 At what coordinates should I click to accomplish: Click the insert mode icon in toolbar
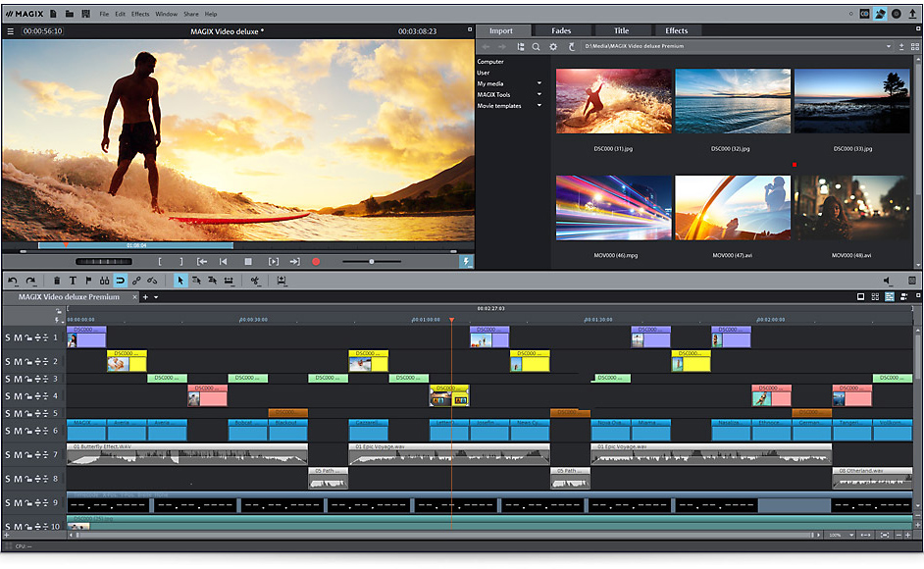pos(282,281)
